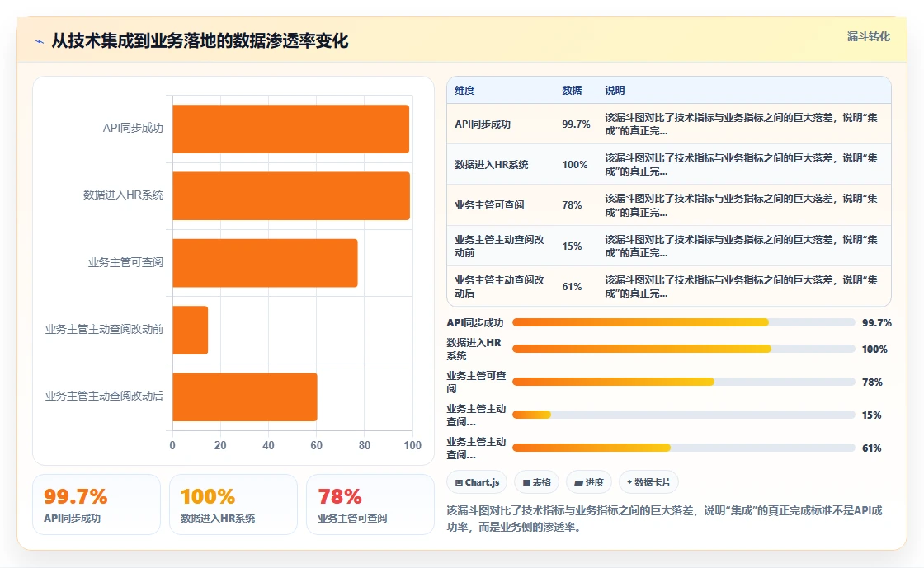
Task: Click the small blue icon beside the title
Action: (40, 41)
